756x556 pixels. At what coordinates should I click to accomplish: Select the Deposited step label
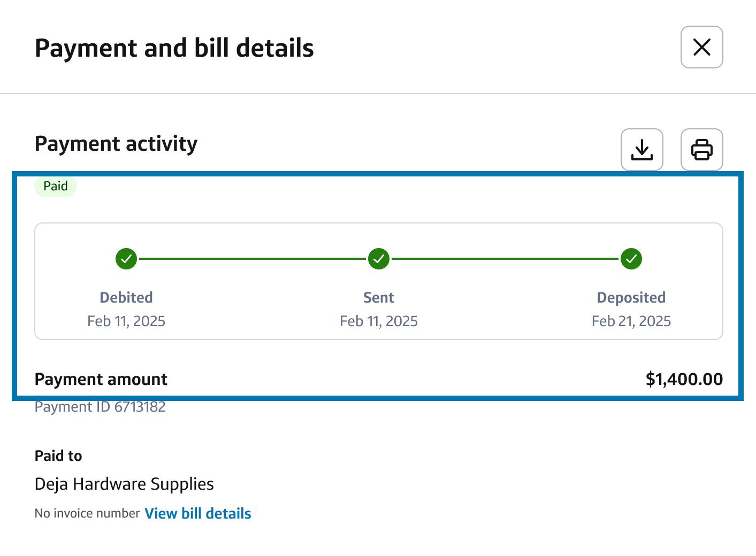(631, 297)
